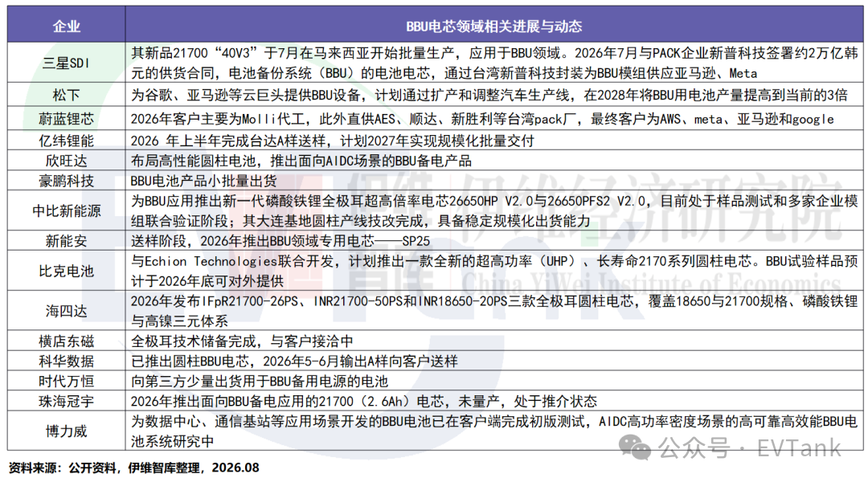Select the '时代万恒' company cell
This screenshot has width=868, height=482.
click(x=67, y=382)
